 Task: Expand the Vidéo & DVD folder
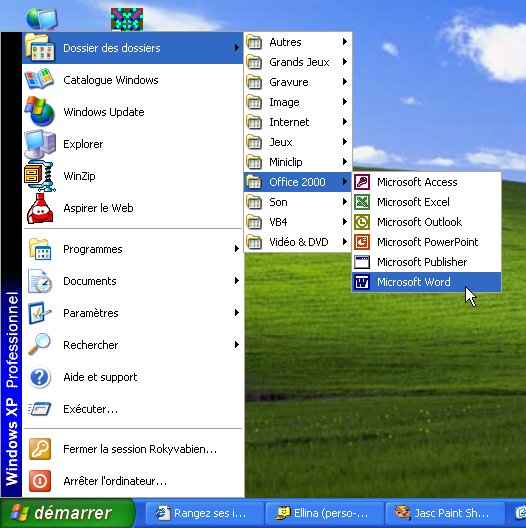pyautogui.click(x=298, y=242)
